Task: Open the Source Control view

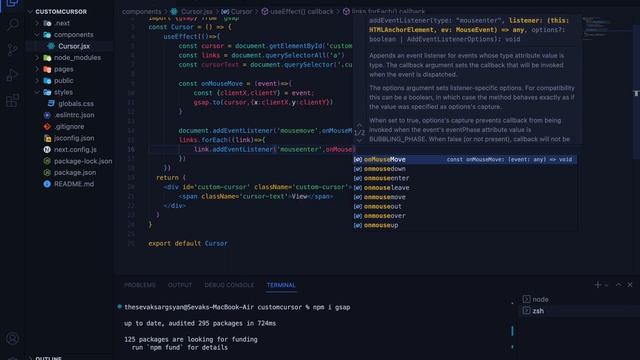Action: click(x=13, y=50)
